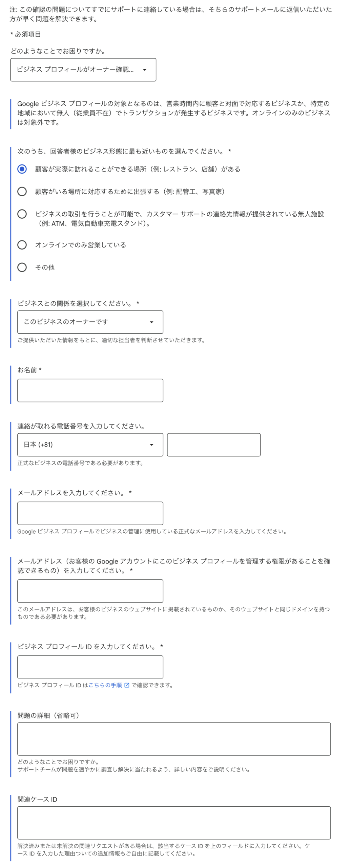Open the 日本 (+81) country code dropdown

[90, 445]
